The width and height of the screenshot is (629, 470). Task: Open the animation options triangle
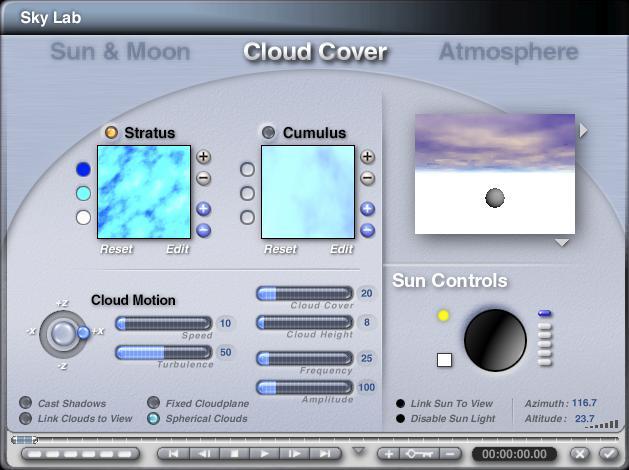[359, 451]
